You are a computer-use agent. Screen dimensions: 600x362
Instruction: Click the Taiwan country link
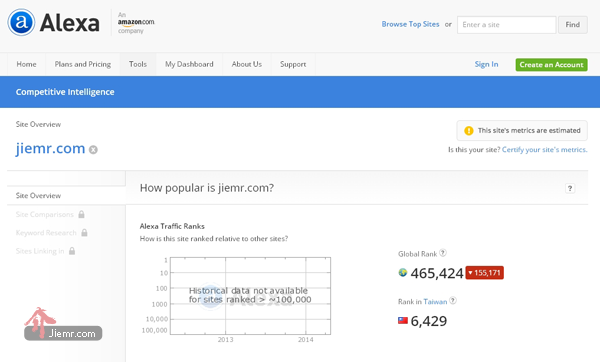(435, 302)
